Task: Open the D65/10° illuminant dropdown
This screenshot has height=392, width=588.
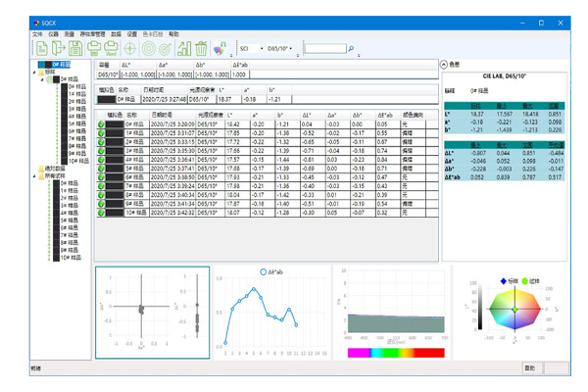Action: (283, 47)
